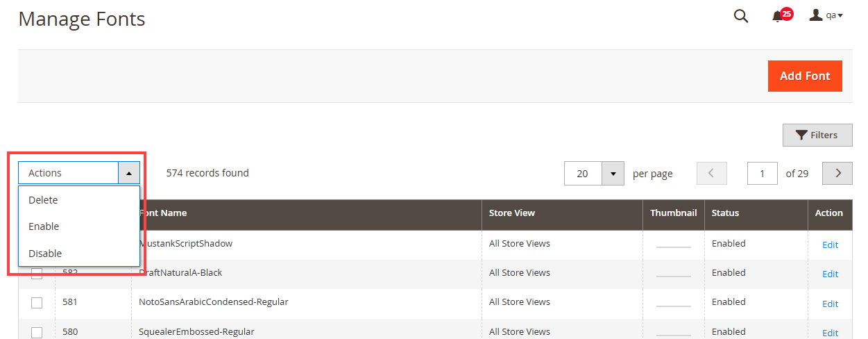Viewport: 868px width, 339px height.
Task: Select checkbox for SquealerEmbossed-Regular row
Action: (37, 332)
